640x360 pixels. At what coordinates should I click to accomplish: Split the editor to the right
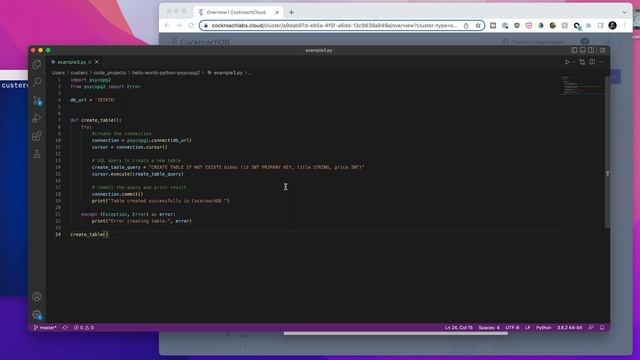click(x=592, y=62)
